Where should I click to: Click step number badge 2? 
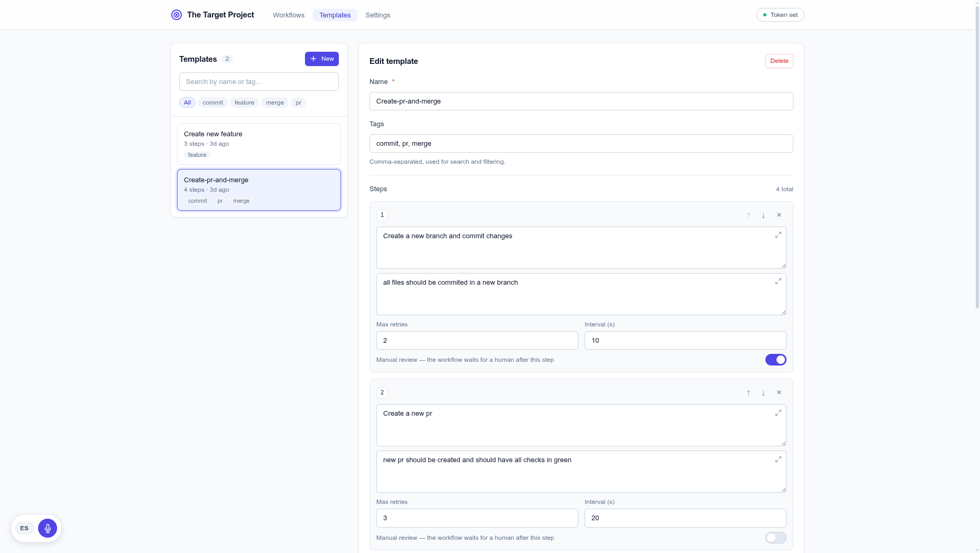coord(382,392)
